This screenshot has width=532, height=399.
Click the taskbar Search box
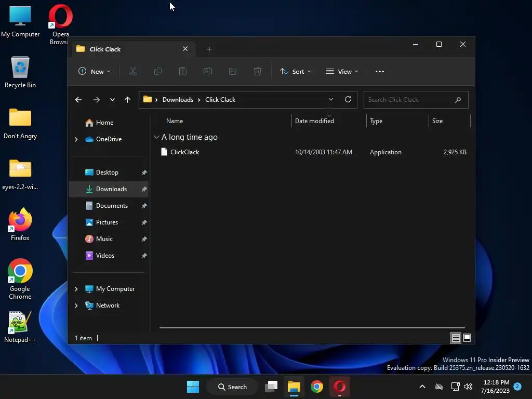[x=232, y=387]
